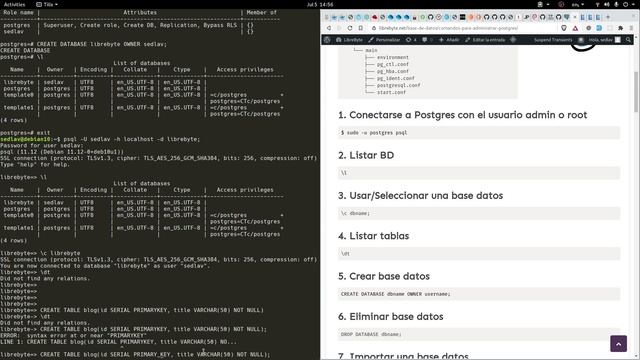
Task: Open the keyboard language en dropdown
Action: [x=577, y=4]
